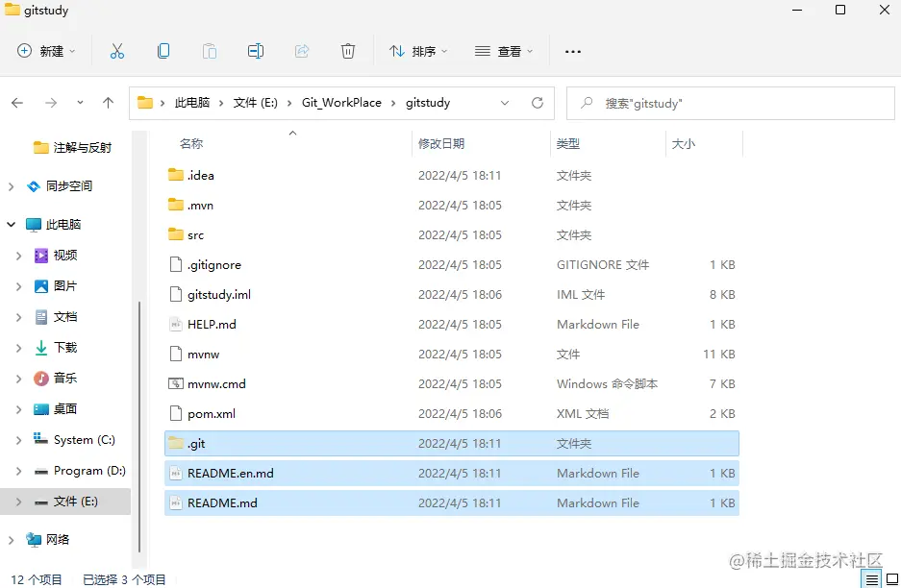Click the Share icon in the toolbar
This screenshot has width=901, height=588.
coord(302,52)
